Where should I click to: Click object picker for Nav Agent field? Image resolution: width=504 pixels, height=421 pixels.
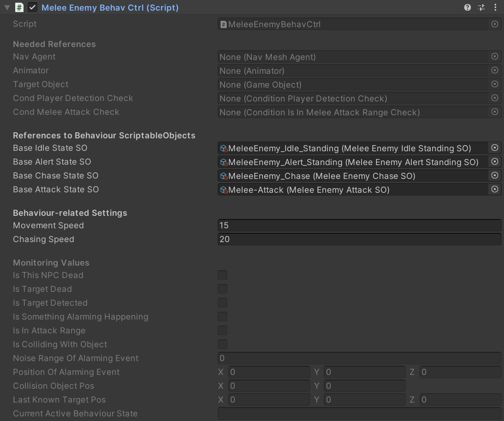click(495, 57)
